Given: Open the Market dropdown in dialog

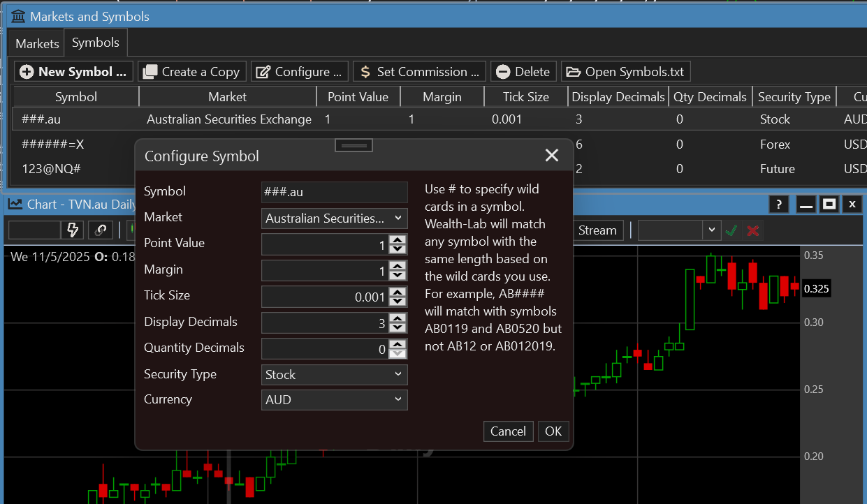Looking at the screenshot, I should pyautogui.click(x=334, y=218).
